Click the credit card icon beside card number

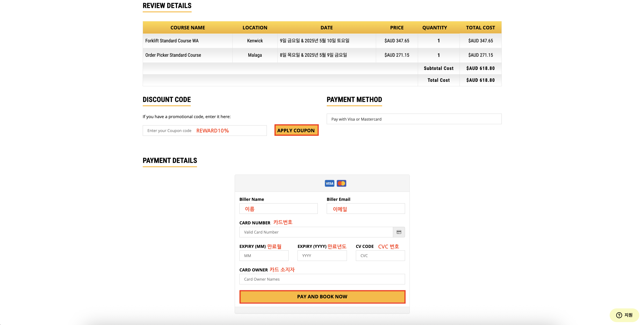tap(399, 232)
